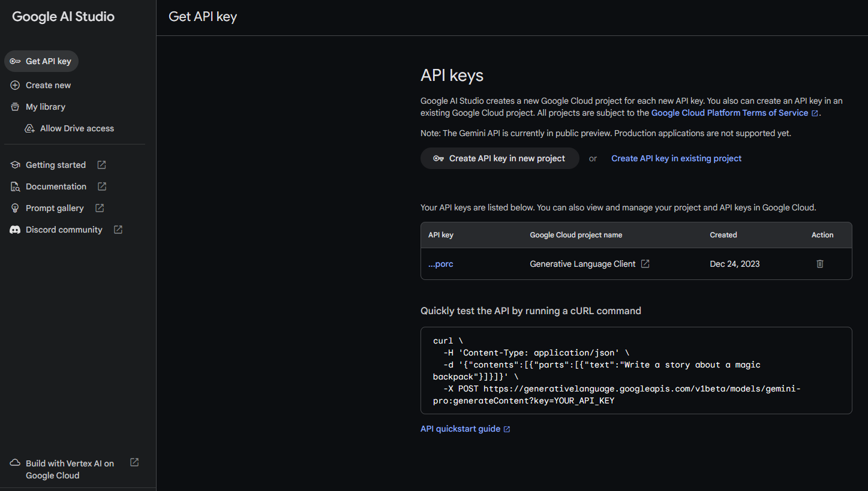Click the lightbulb icon for Prompt gallery
The image size is (868, 491).
click(15, 208)
